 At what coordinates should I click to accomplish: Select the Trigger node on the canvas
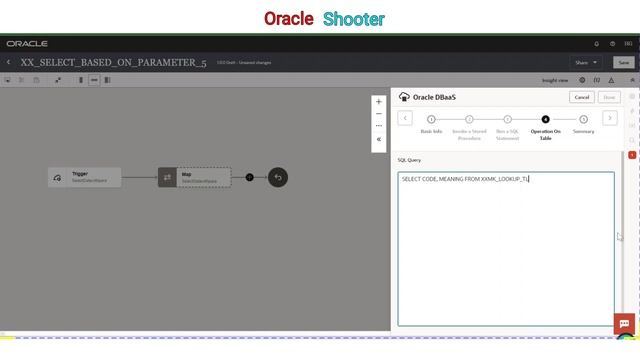(x=84, y=177)
